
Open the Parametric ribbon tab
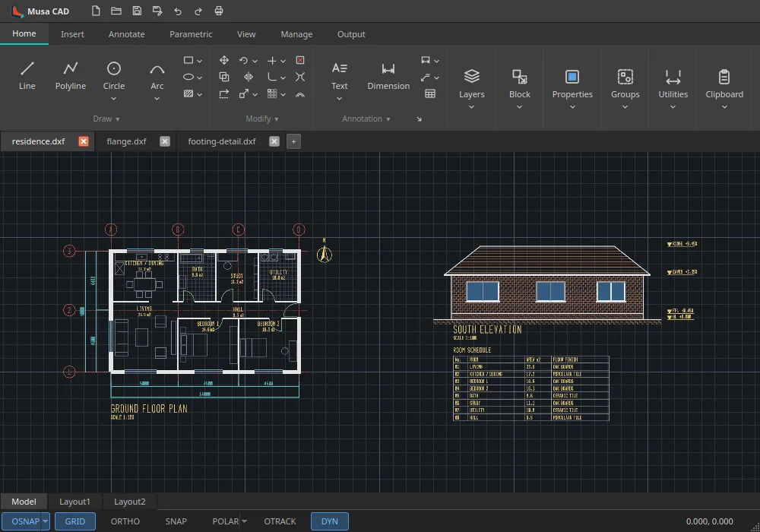pos(191,34)
